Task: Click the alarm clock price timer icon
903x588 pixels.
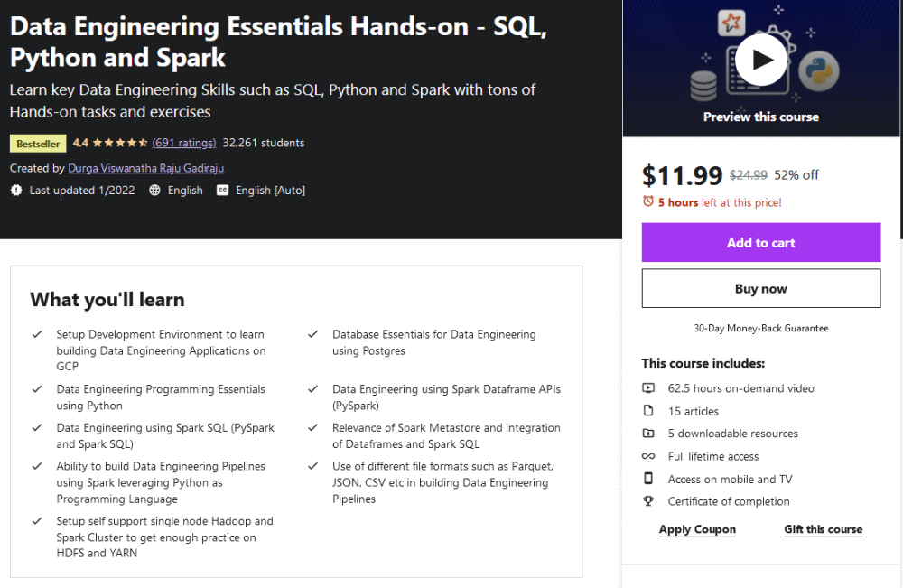Action: point(648,201)
